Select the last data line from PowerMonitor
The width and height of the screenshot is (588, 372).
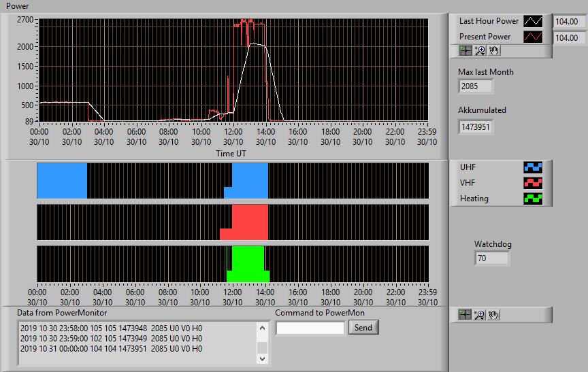[x=112, y=349]
